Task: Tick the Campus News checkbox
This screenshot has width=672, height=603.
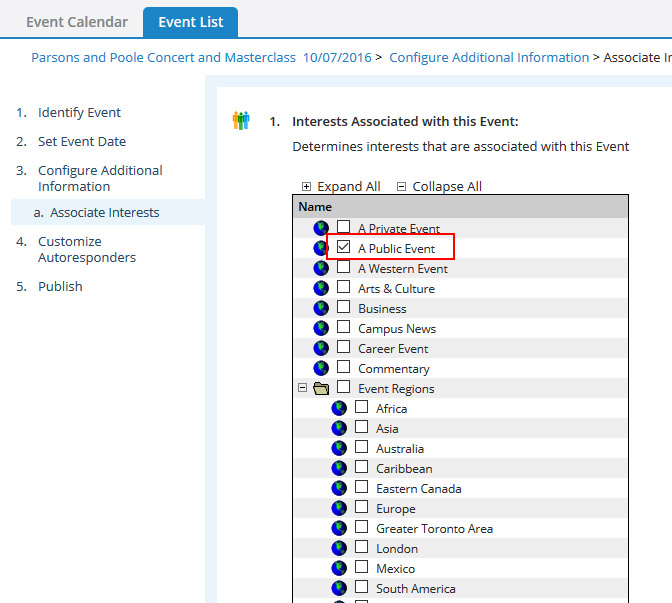Action: click(344, 327)
